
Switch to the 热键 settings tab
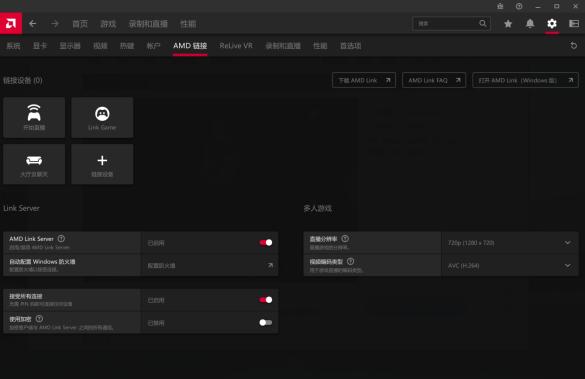pos(127,46)
